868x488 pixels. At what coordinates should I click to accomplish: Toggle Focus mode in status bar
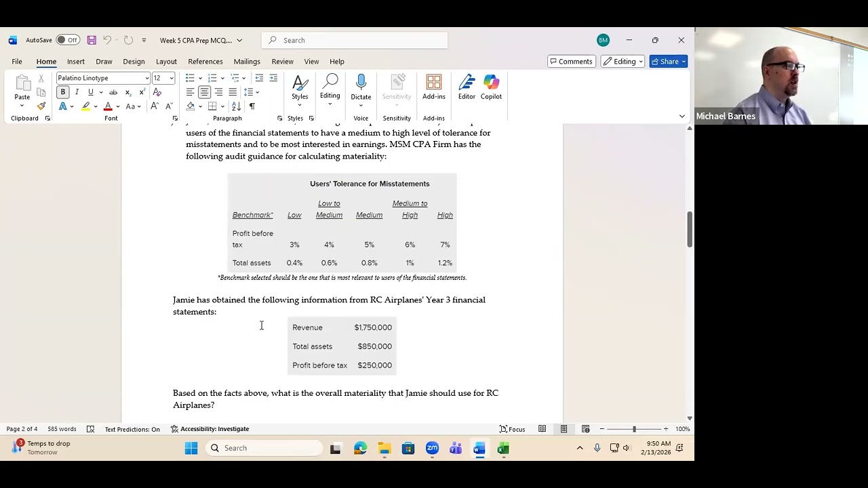click(512, 429)
